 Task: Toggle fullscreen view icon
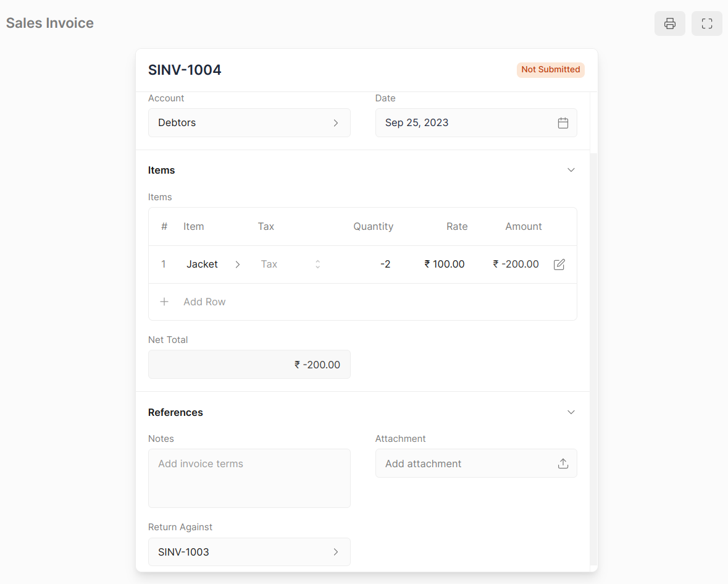pyautogui.click(x=706, y=23)
